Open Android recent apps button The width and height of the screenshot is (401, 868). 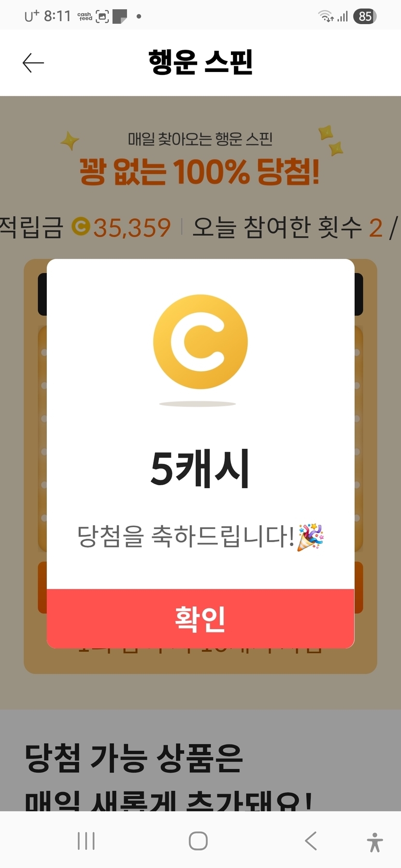tap(86, 841)
